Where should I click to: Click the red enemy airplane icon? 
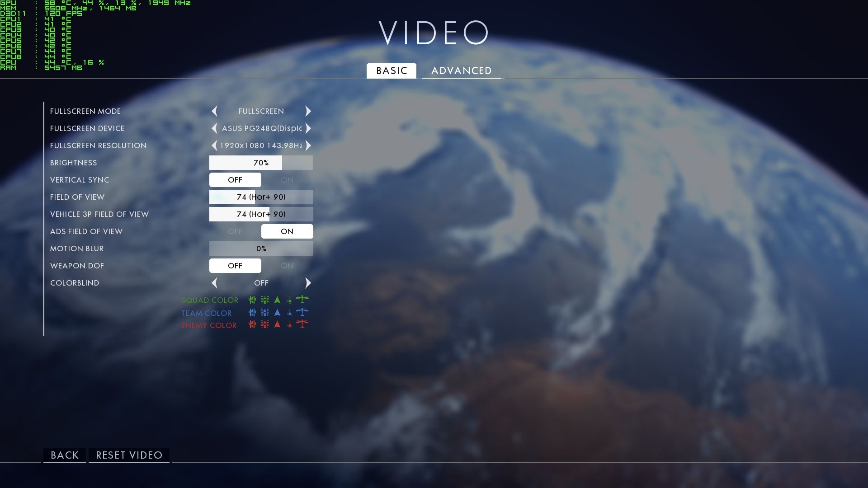click(x=302, y=324)
